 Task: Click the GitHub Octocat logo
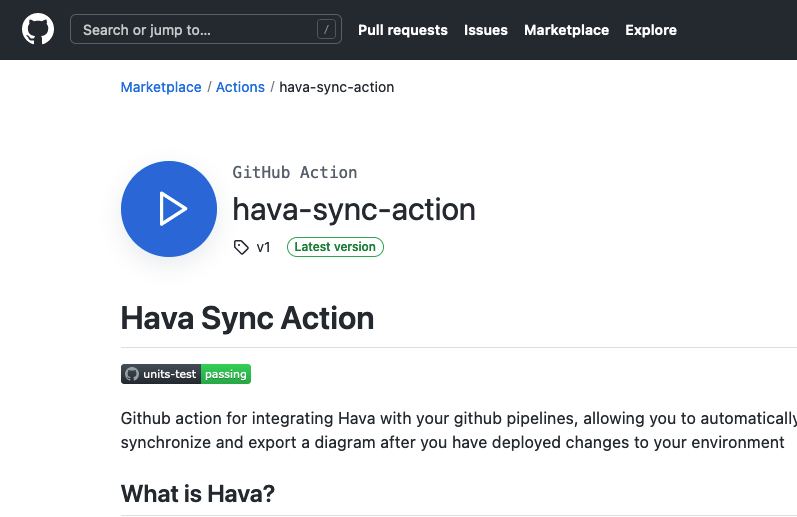pos(38,30)
